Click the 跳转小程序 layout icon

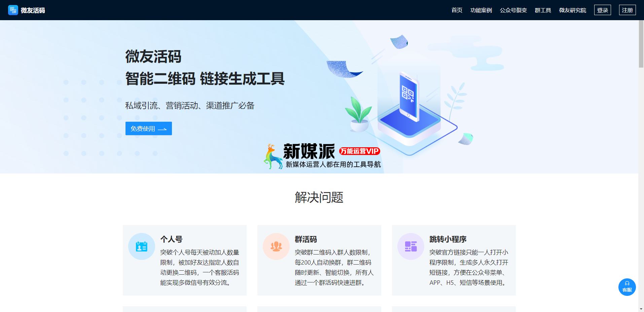(411, 246)
